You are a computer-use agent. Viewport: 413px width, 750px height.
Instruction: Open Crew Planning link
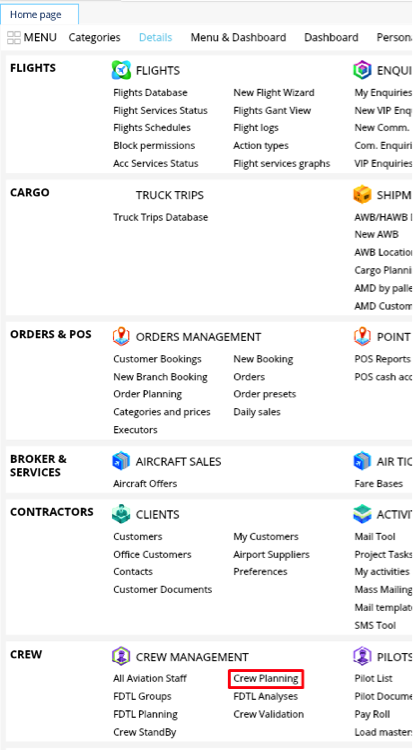[266, 678]
